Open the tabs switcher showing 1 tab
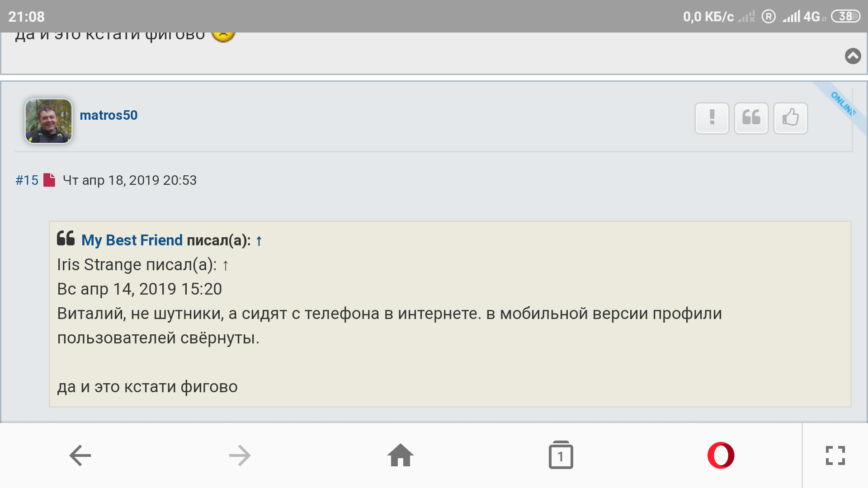868x488 pixels. point(561,455)
